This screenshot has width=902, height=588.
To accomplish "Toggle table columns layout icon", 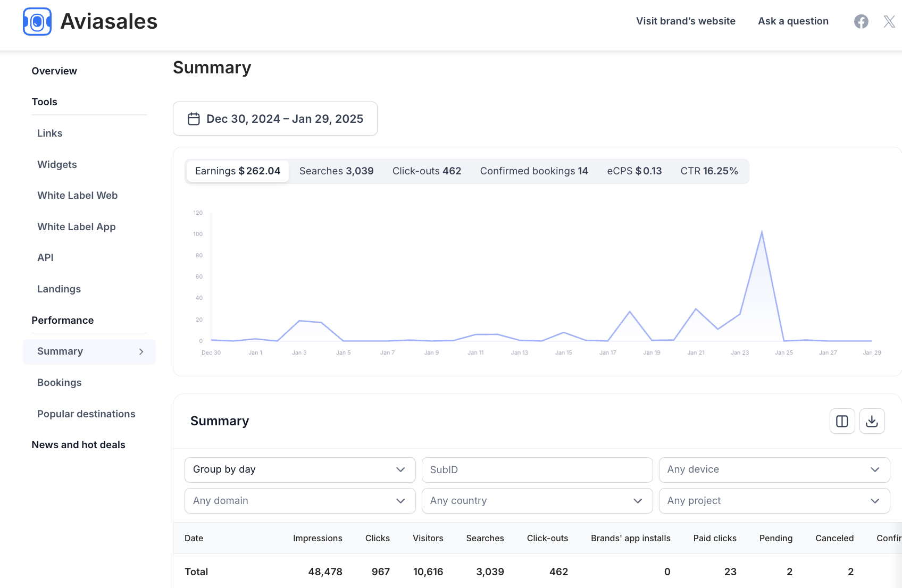I will point(842,421).
